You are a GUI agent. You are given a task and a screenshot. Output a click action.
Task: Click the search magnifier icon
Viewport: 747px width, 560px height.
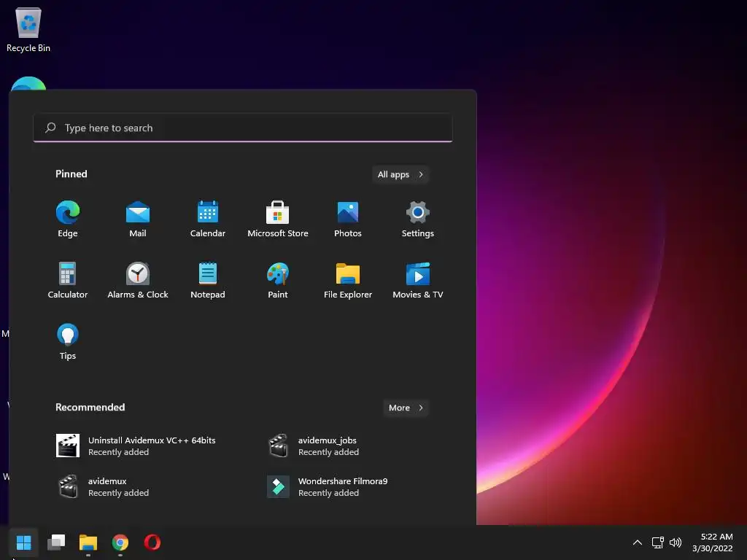point(50,128)
